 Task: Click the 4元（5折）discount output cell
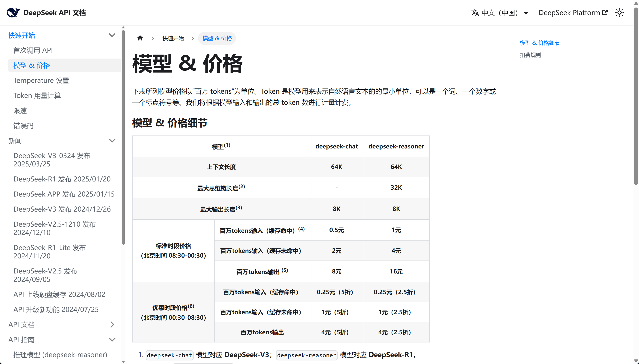[336, 332]
